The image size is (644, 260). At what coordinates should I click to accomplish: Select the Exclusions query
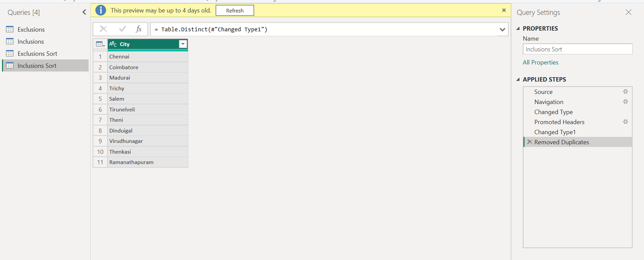[x=45, y=29]
